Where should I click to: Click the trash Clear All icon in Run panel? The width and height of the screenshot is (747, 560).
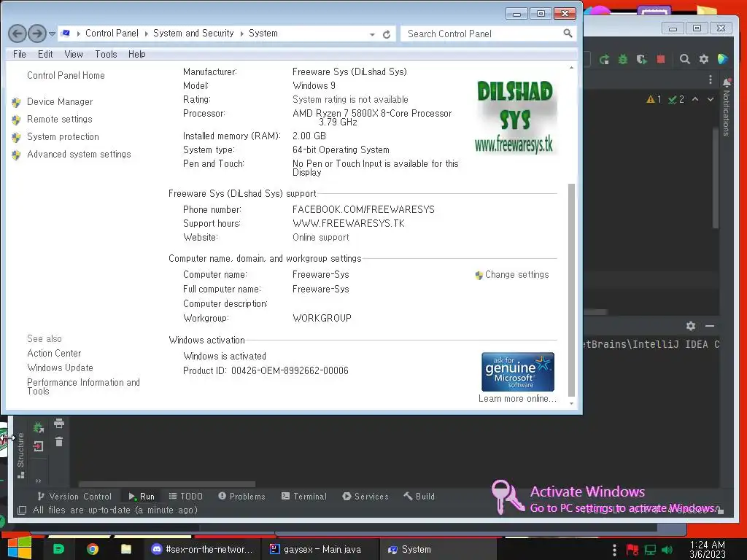pos(59,442)
